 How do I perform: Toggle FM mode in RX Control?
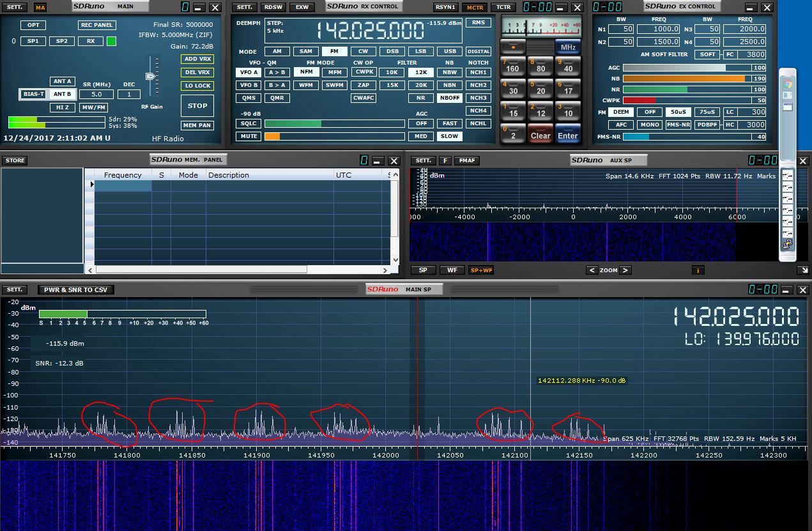[x=334, y=51]
